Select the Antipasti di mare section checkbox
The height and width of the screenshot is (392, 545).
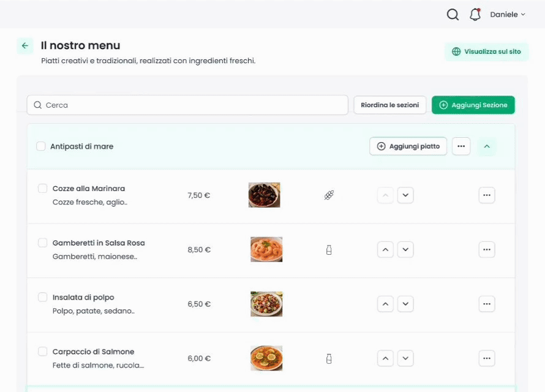pyautogui.click(x=41, y=146)
